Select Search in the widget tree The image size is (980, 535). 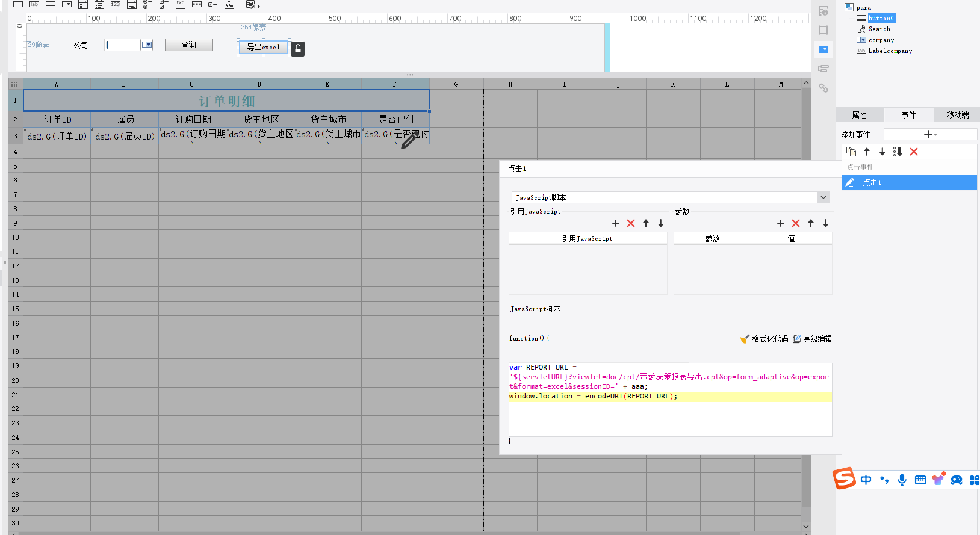[879, 29]
